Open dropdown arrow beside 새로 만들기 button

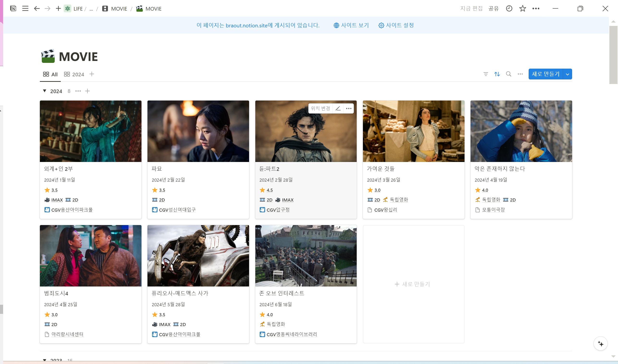pos(567,74)
